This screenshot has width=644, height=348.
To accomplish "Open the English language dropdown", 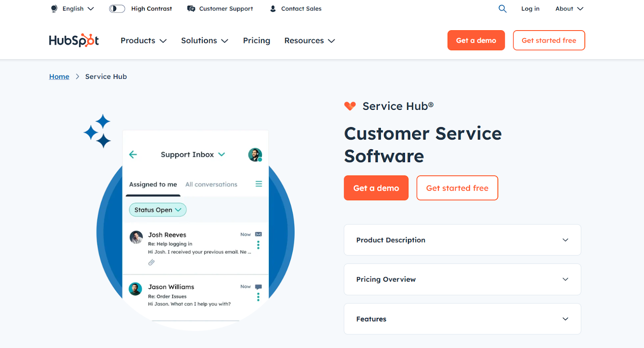I will pos(78,8).
